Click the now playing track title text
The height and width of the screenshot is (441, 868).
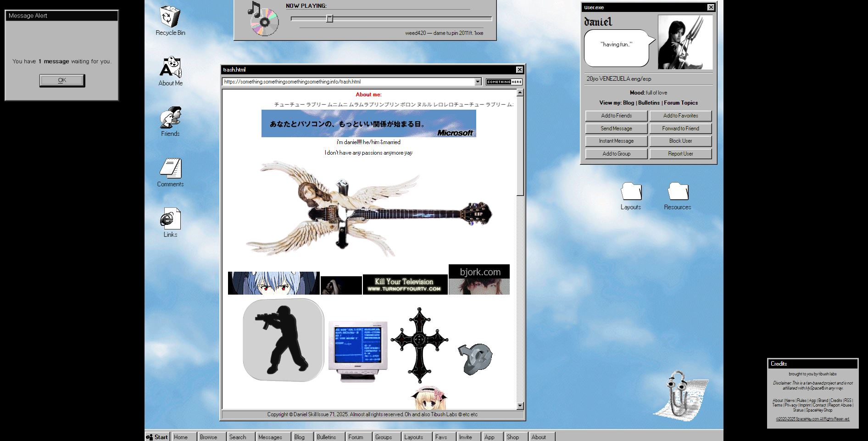point(444,33)
